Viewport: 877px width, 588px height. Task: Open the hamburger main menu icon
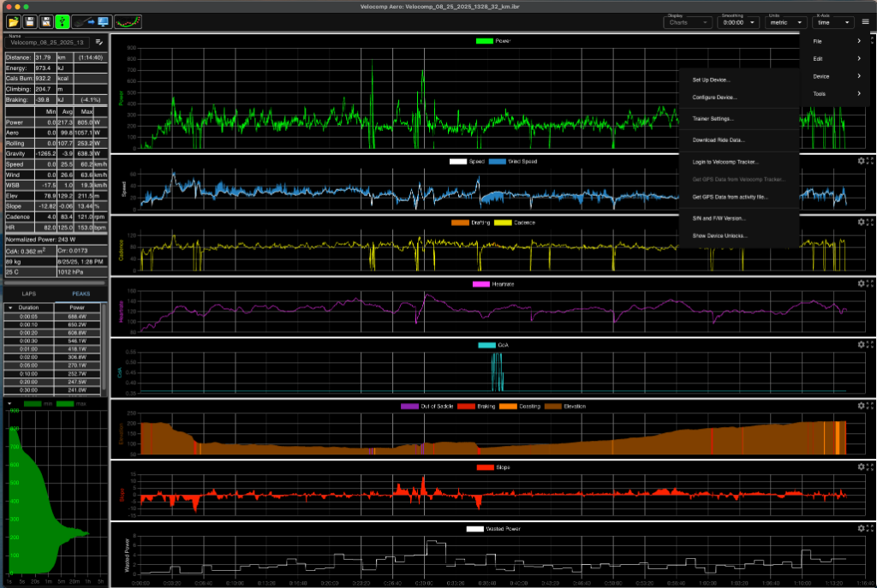[865, 22]
